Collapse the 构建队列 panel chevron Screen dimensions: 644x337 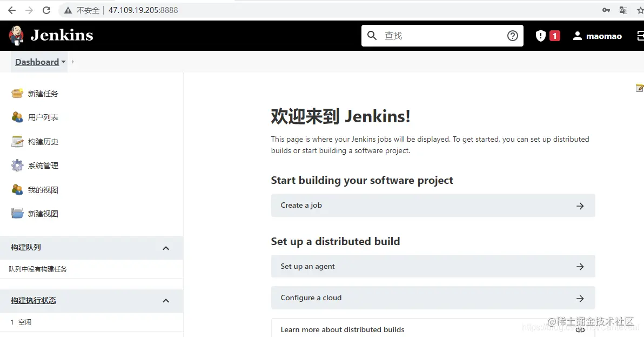pos(166,248)
